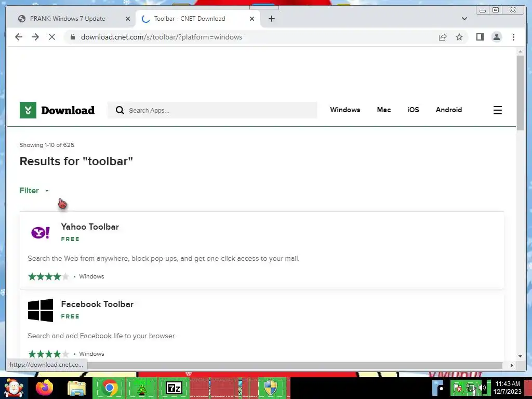
Task: Click the Results for "toolbar" heading
Action: coord(76,161)
